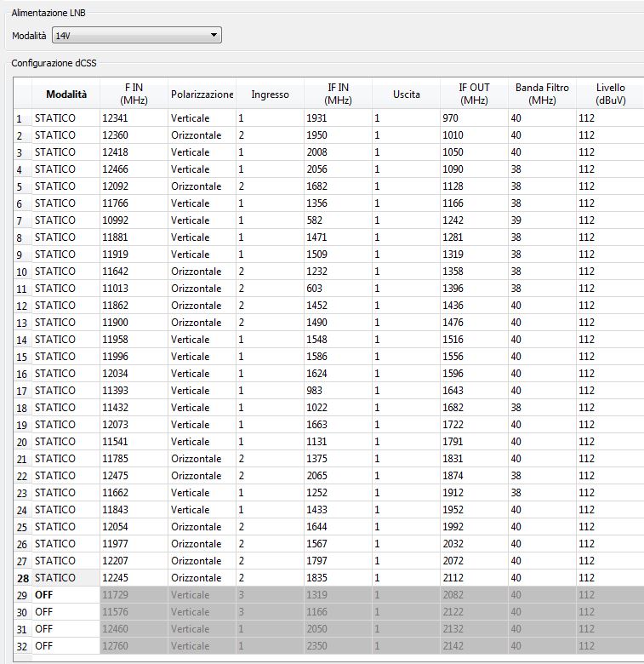Select row header number 32
This screenshot has height=664, width=644.
pos(23,647)
